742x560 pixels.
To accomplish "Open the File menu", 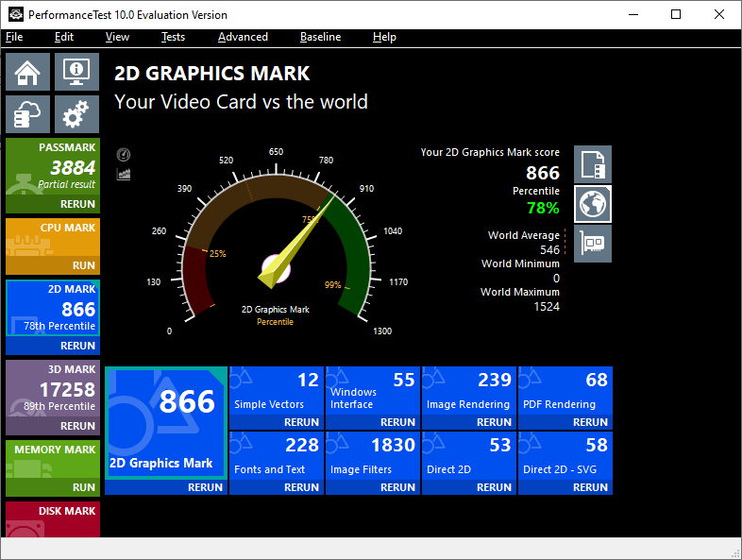I will click(14, 37).
